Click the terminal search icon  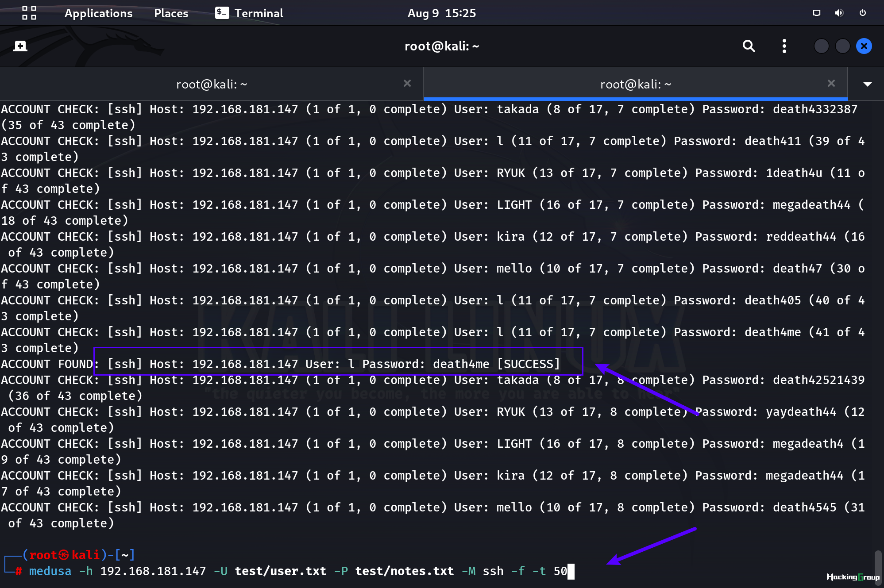pos(749,46)
